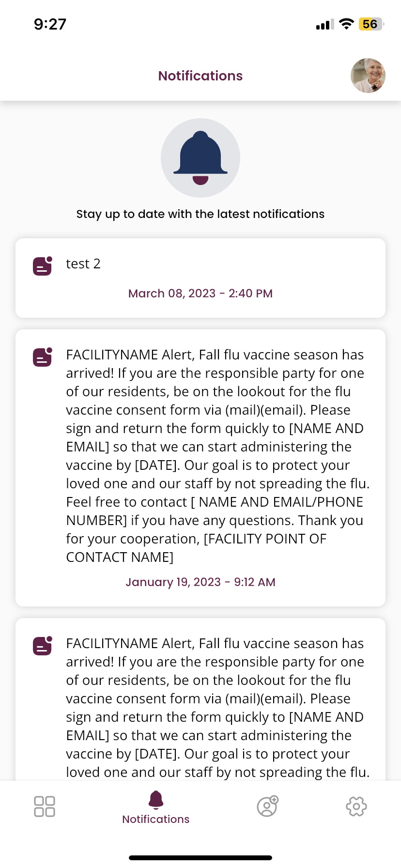Tap January 19, 2023 - 9:12 AM timestamp
The height and width of the screenshot is (868, 401).
(x=200, y=582)
